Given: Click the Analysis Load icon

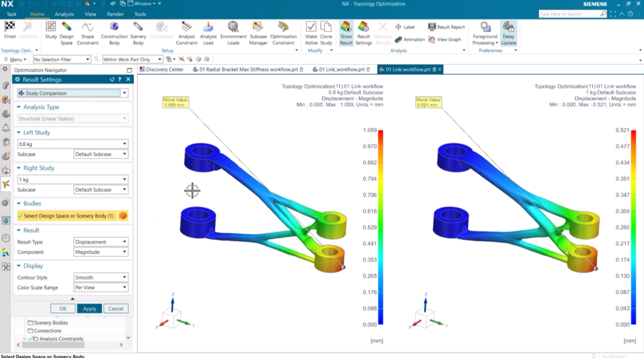Looking at the screenshot, I should (x=208, y=26).
